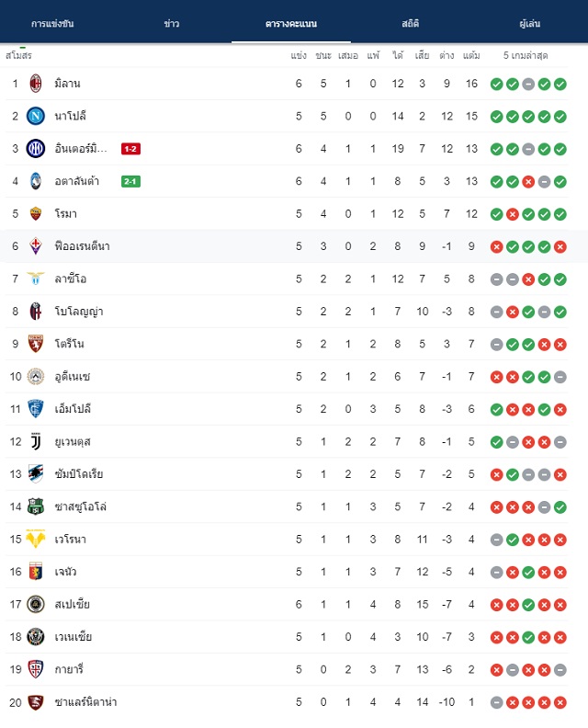Open the โบโลญญ่า team link
Image resolution: width=588 pixels, height=728 pixels.
pyautogui.click(x=79, y=312)
